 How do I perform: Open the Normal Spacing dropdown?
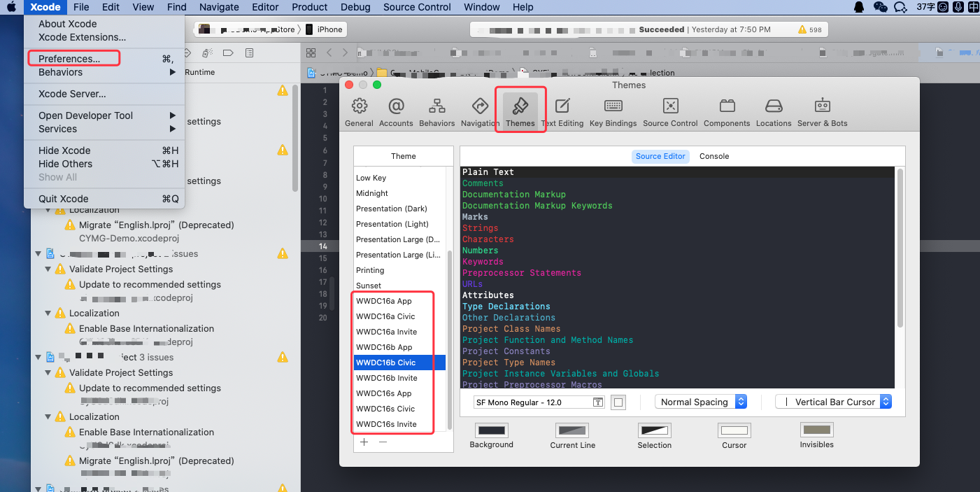click(x=700, y=402)
